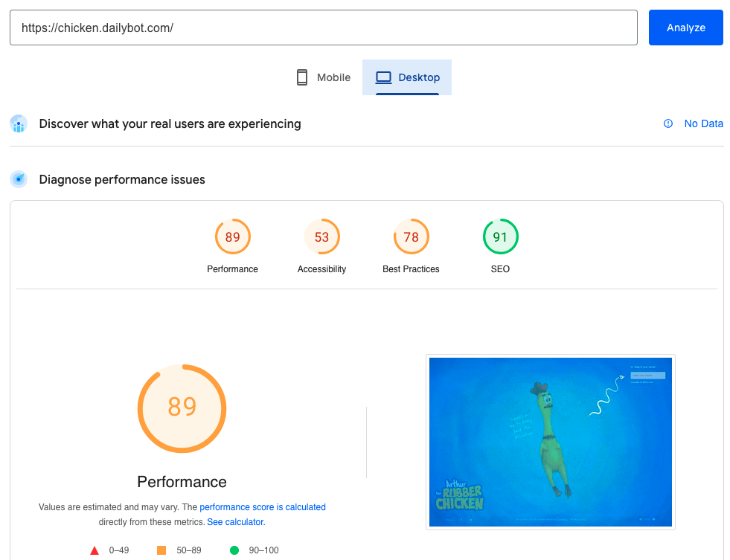
Task: Click the desktop laptop icon
Action: [x=383, y=77]
